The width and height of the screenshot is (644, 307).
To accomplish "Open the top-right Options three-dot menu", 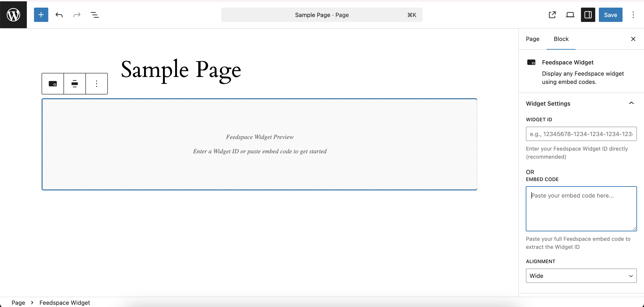I will click(633, 15).
